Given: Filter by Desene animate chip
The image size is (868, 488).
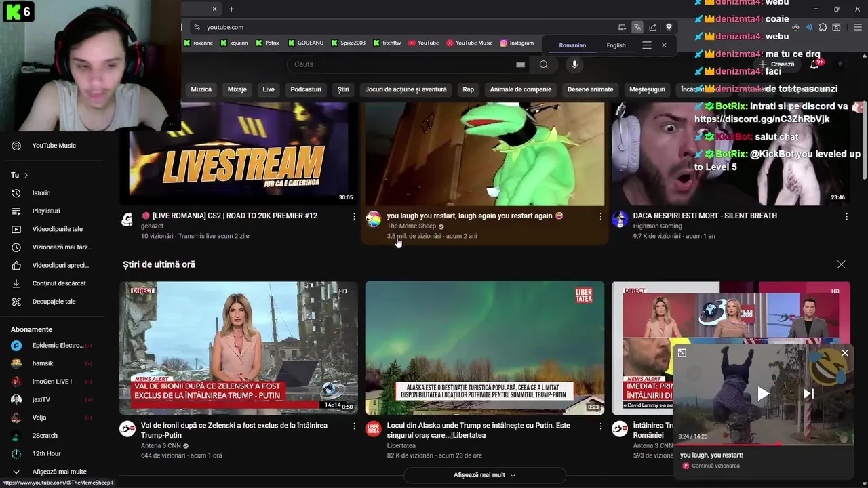Looking at the screenshot, I should click(590, 89).
